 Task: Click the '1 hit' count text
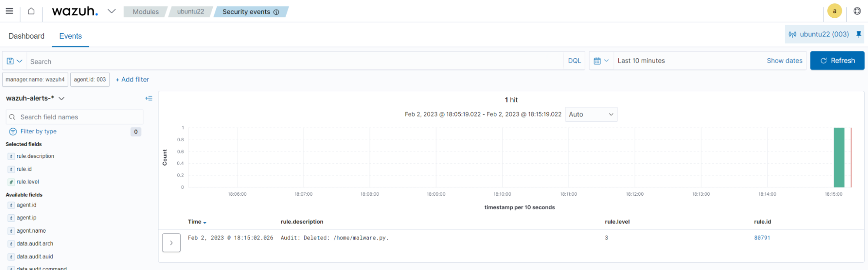click(511, 100)
